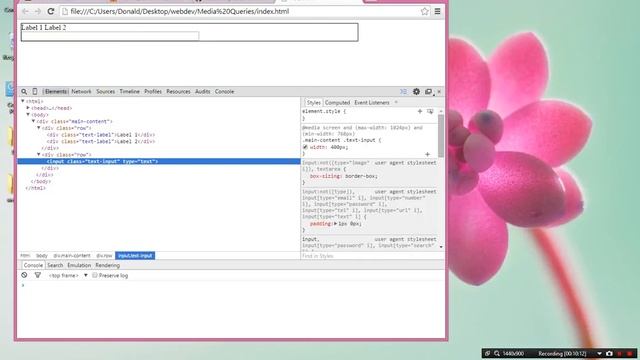The width and height of the screenshot is (640, 360).
Task: Bookmark this page with the star icon
Action: pos(424,11)
